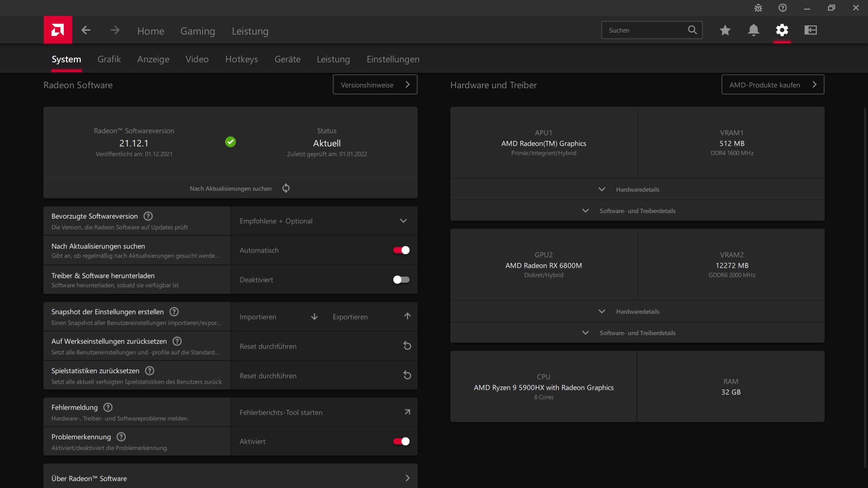Disable automatic update check toggle
Screen dimensions: 868x488
(401, 250)
